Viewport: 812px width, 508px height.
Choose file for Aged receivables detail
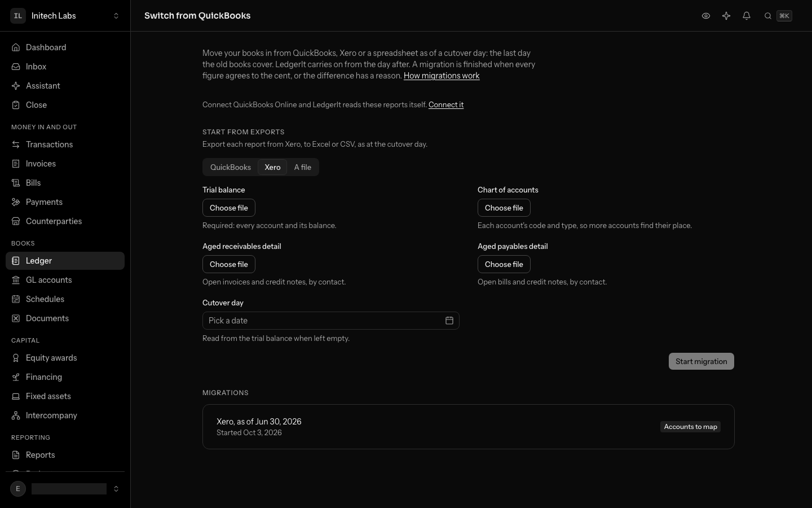point(229,264)
